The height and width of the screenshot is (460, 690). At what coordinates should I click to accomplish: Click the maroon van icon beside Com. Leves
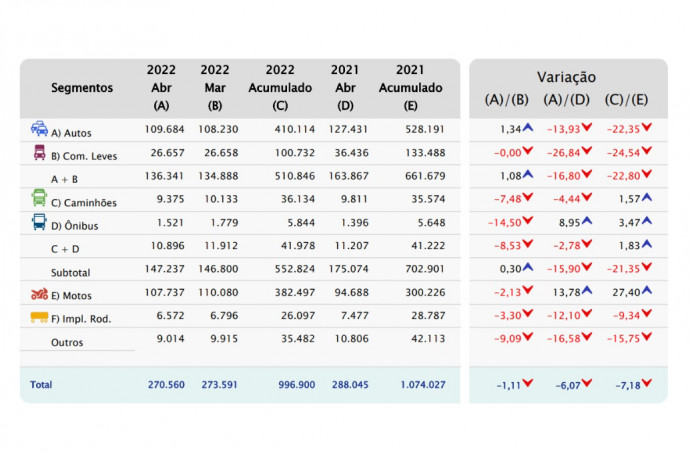39,154
